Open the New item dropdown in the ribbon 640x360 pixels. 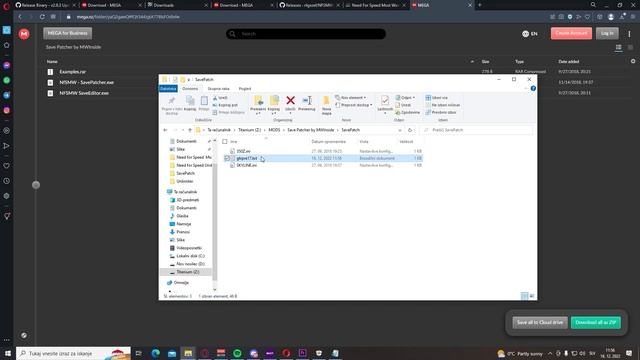[x=351, y=98]
